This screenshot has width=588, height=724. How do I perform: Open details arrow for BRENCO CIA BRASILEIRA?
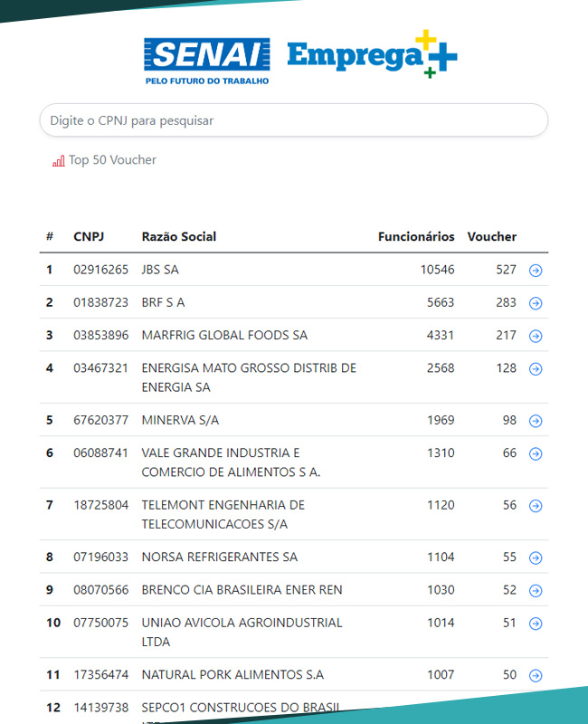[x=536, y=591]
